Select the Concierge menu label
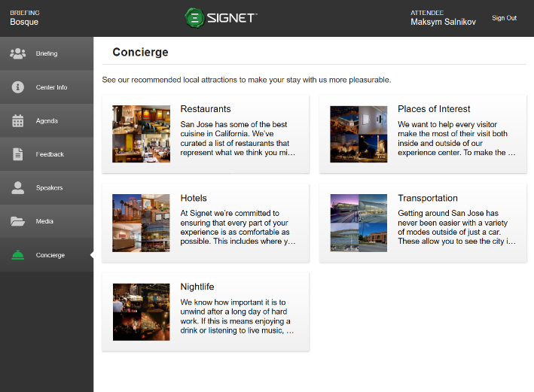The height and width of the screenshot is (392, 534). [50, 255]
